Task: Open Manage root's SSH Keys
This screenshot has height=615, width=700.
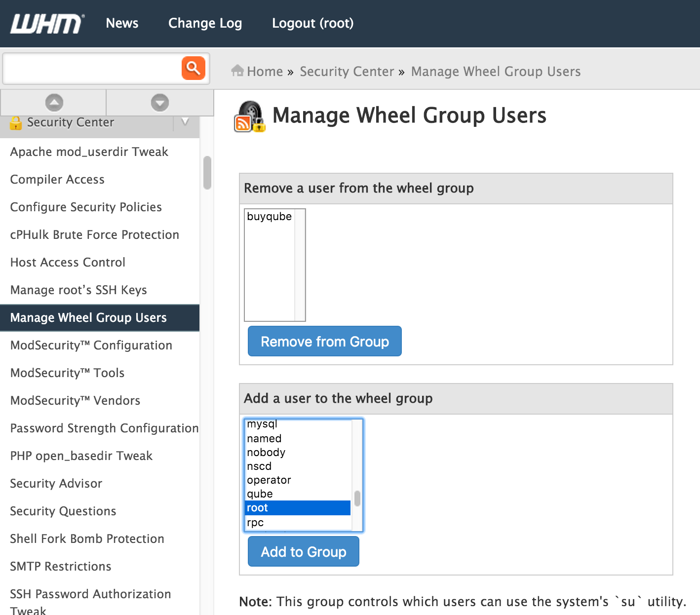Action: [78, 290]
